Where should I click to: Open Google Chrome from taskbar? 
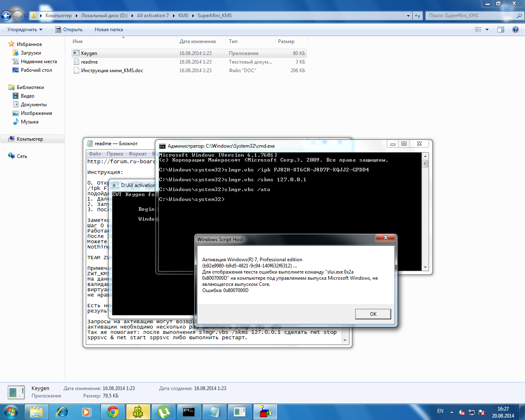click(113, 412)
